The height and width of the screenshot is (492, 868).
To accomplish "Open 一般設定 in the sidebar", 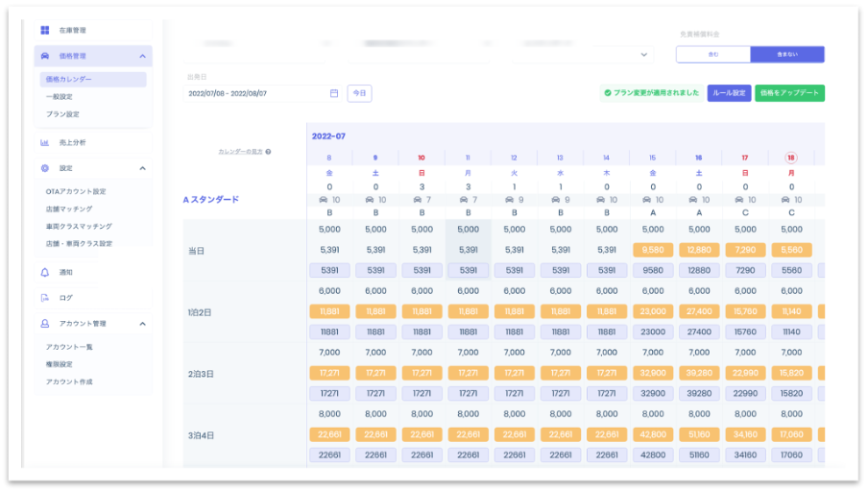I will point(60,96).
